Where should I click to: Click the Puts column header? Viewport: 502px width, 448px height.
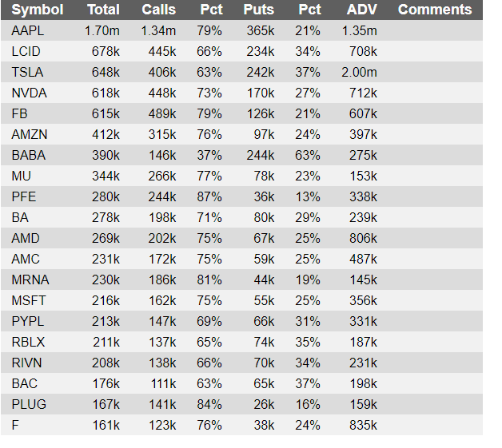click(258, 10)
